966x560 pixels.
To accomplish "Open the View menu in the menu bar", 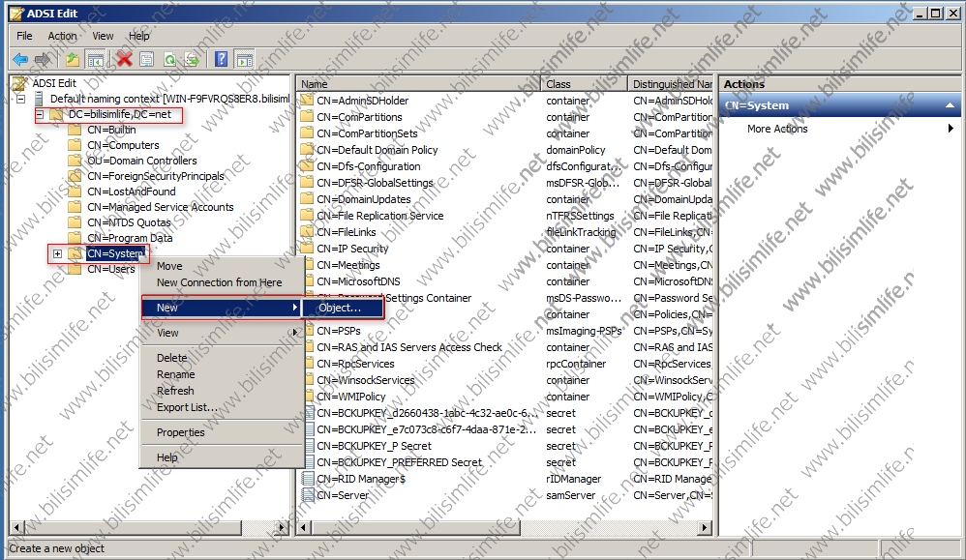I will (x=103, y=36).
